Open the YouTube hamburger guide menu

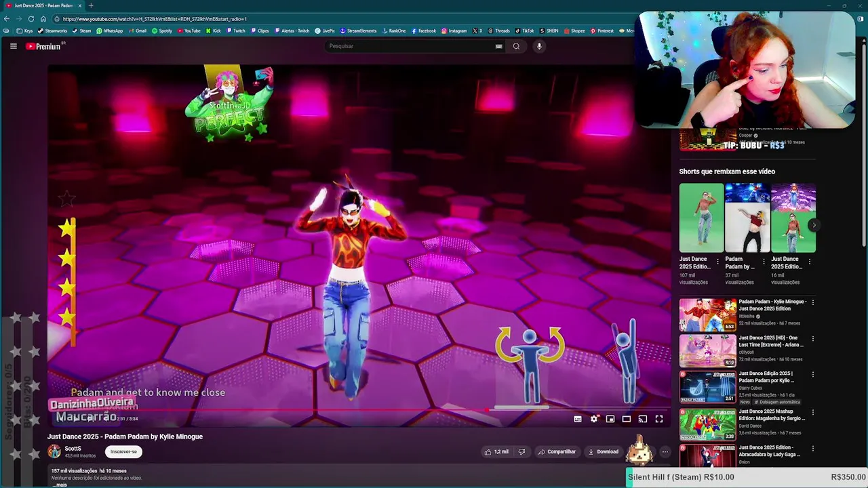(x=13, y=46)
